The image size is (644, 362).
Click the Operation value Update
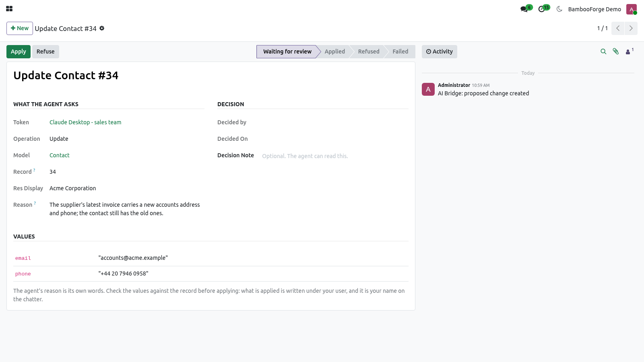click(59, 139)
